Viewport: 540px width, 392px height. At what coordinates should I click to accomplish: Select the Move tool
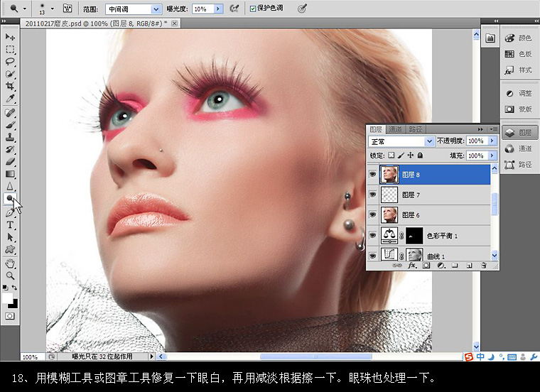click(x=10, y=37)
